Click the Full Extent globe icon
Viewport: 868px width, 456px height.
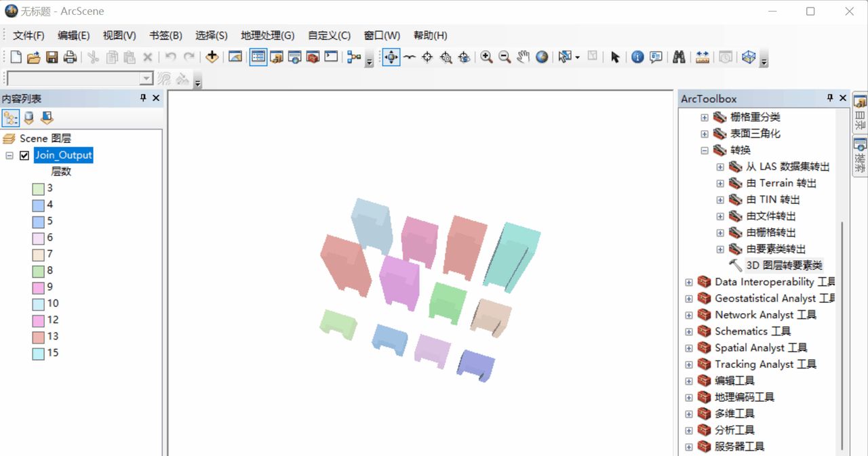pos(540,57)
